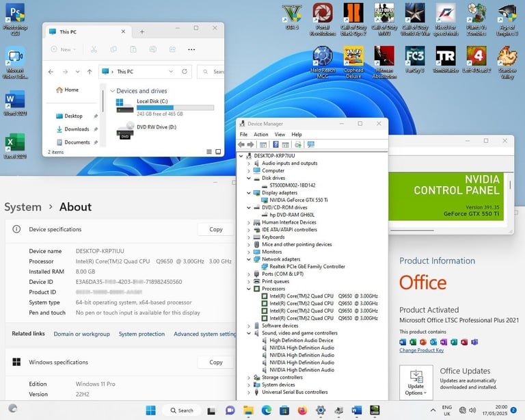Click System breadcrumb in Settings
The width and height of the screenshot is (525, 420).
(x=23, y=207)
